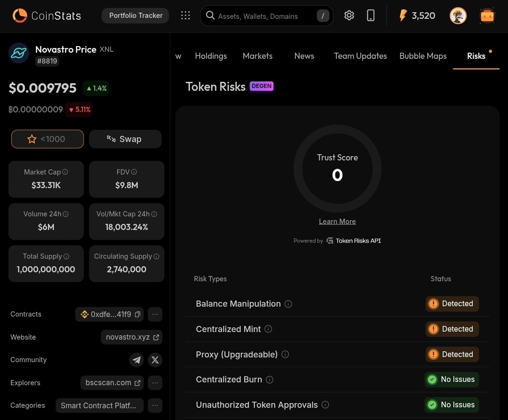Show Balance Manipulation info icon
The image size is (508, 420).
pyautogui.click(x=288, y=304)
